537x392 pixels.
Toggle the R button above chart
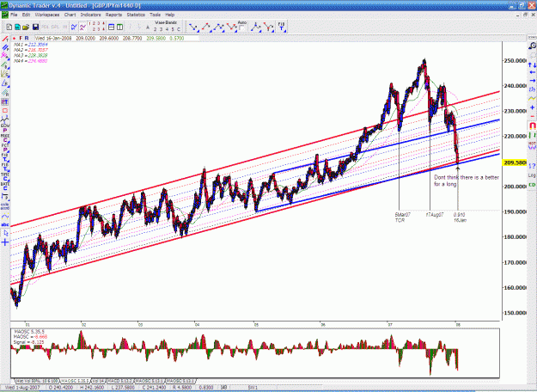[27, 39]
